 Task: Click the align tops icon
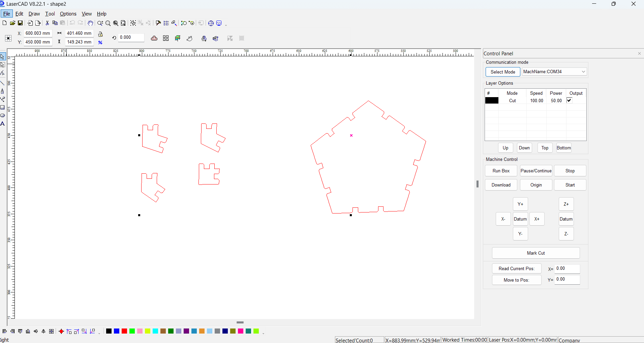pyautogui.click(x=20, y=331)
